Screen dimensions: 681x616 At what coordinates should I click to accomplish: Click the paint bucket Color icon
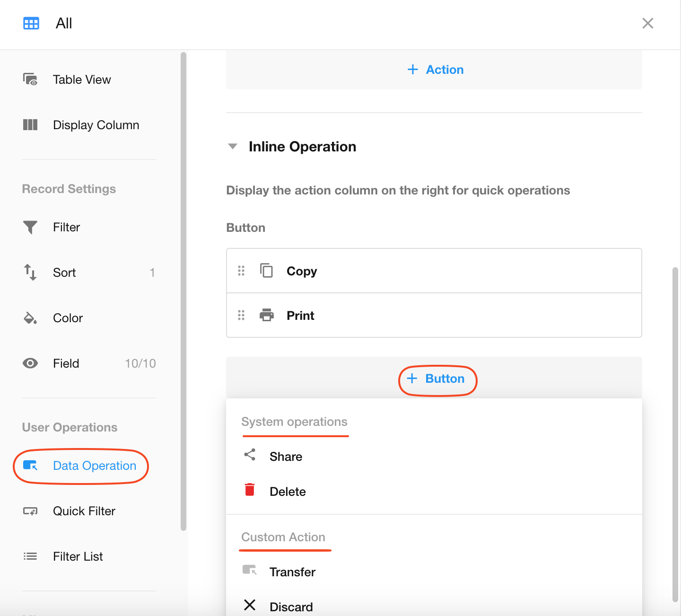pyautogui.click(x=30, y=318)
